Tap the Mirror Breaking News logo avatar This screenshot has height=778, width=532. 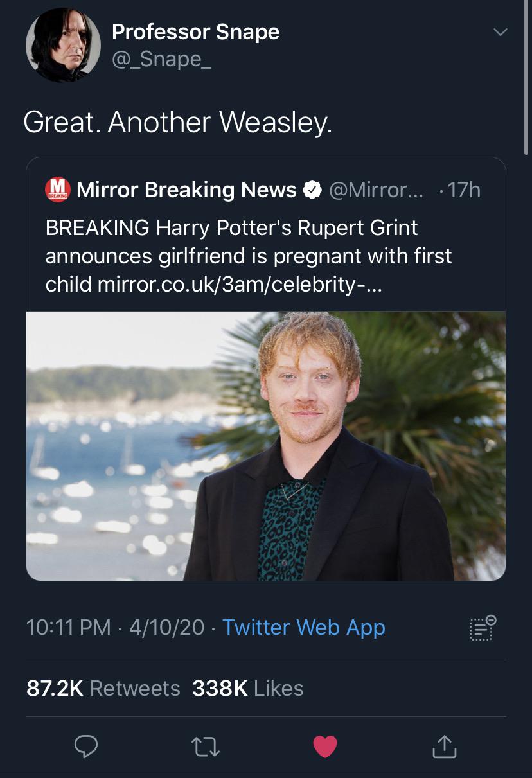58,190
